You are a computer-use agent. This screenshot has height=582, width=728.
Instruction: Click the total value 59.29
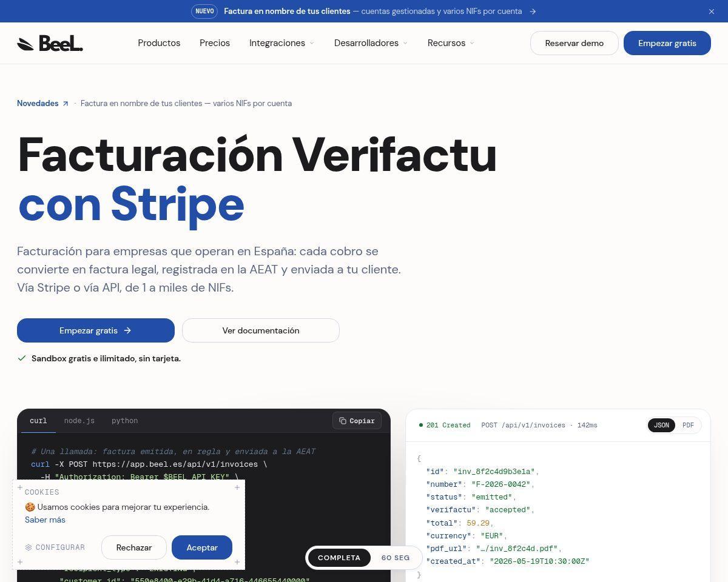click(478, 523)
